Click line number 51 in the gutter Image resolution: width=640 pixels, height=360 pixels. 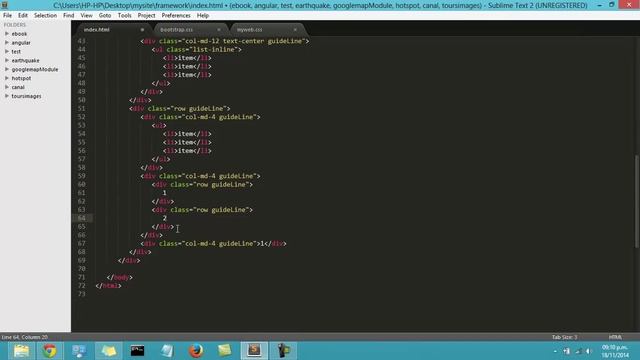(82, 109)
